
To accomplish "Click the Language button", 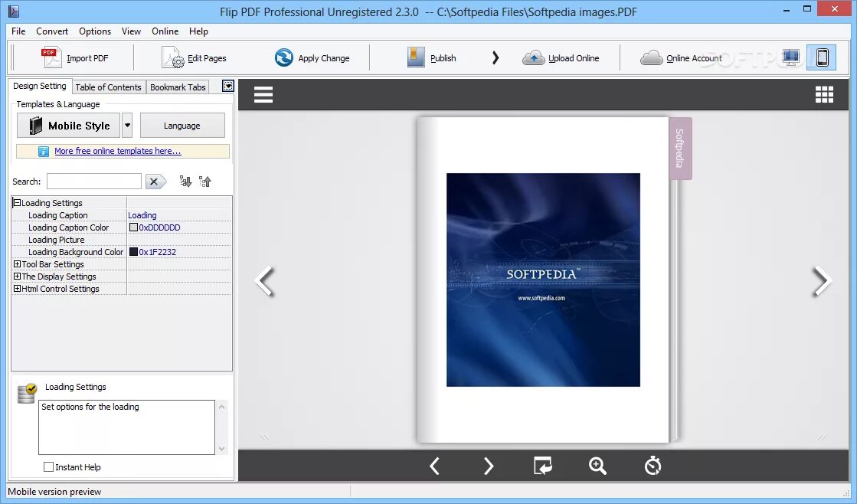I will tap(182, 125).
